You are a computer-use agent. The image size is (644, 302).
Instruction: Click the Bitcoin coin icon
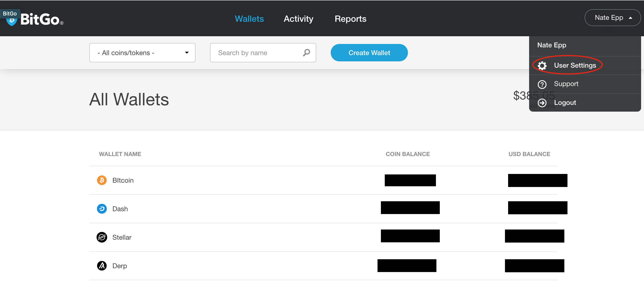click(102, 180)
